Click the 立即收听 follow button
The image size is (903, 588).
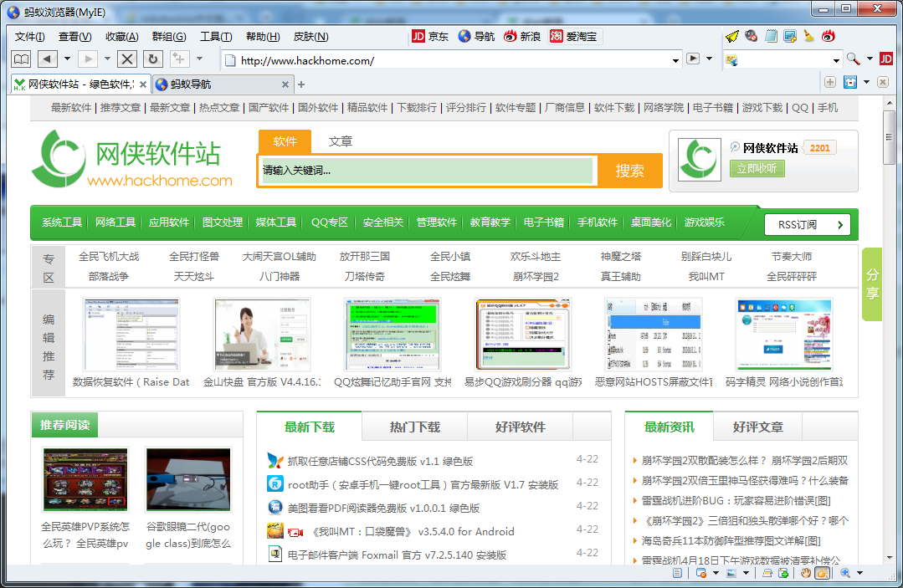click(757, 168)
